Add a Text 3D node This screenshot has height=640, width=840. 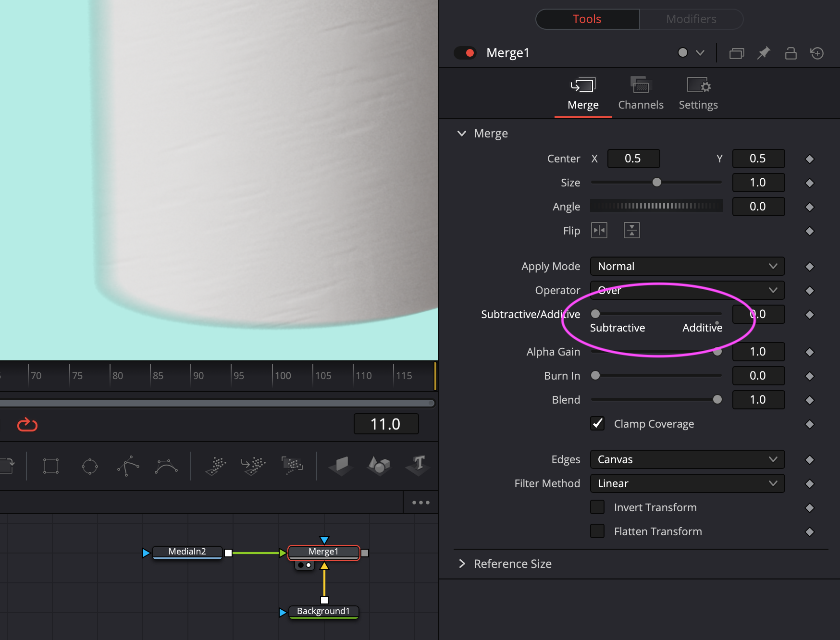[x=418, y=465]
